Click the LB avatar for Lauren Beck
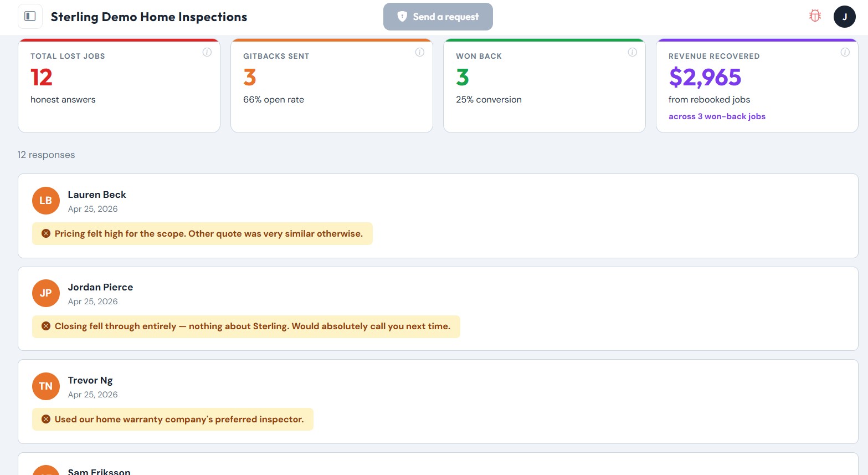 click(46, 201)
